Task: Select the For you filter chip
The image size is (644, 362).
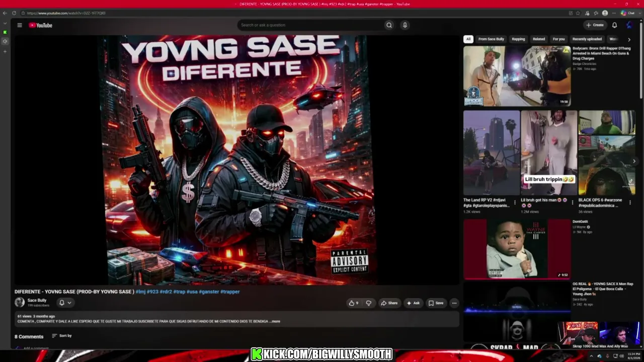Action: [559, 39]
